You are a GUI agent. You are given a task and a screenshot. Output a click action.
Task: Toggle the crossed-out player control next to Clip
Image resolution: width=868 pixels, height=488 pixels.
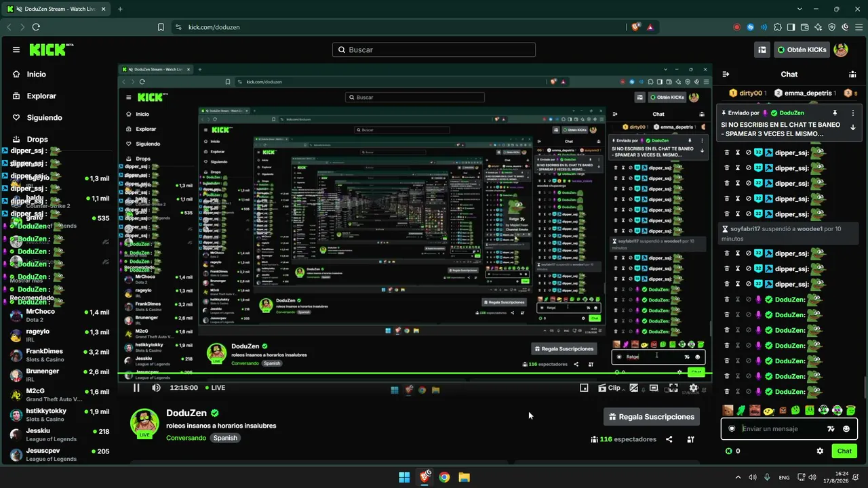633,388
